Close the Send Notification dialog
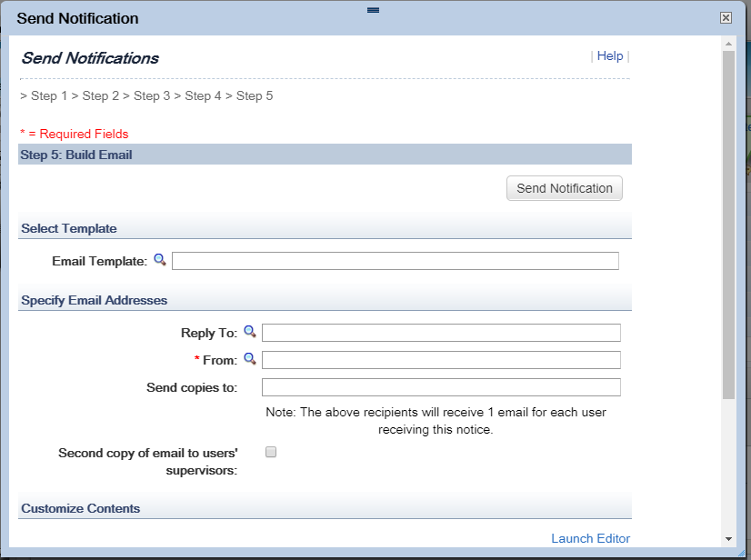 (726, 17)
